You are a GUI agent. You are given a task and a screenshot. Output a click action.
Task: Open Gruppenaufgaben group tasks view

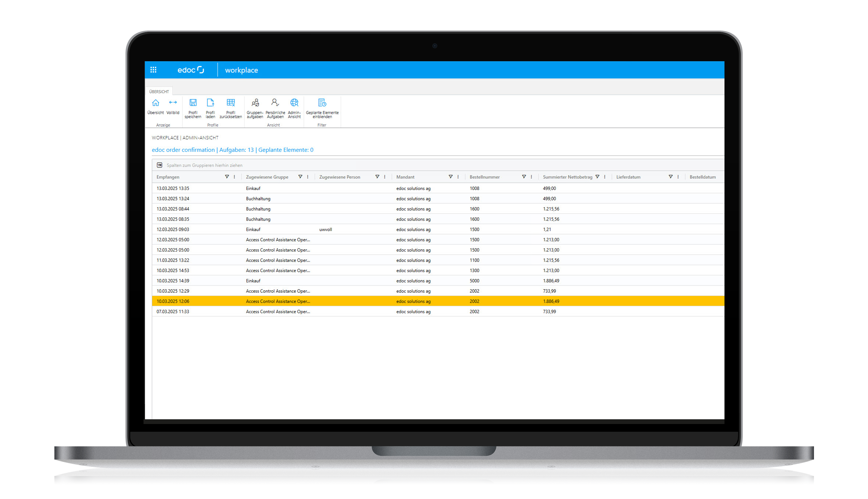pos(255,107)
